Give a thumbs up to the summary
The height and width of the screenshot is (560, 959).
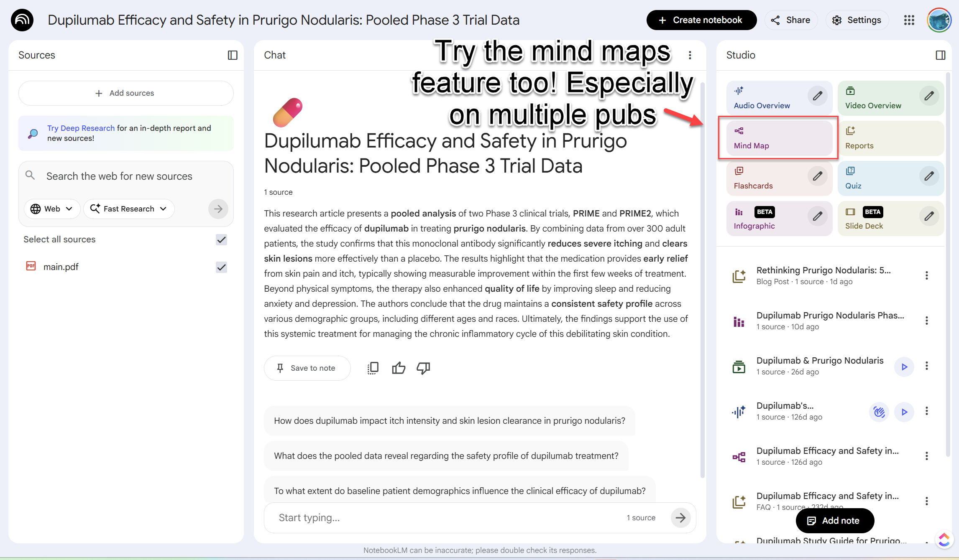pos(398,368)
